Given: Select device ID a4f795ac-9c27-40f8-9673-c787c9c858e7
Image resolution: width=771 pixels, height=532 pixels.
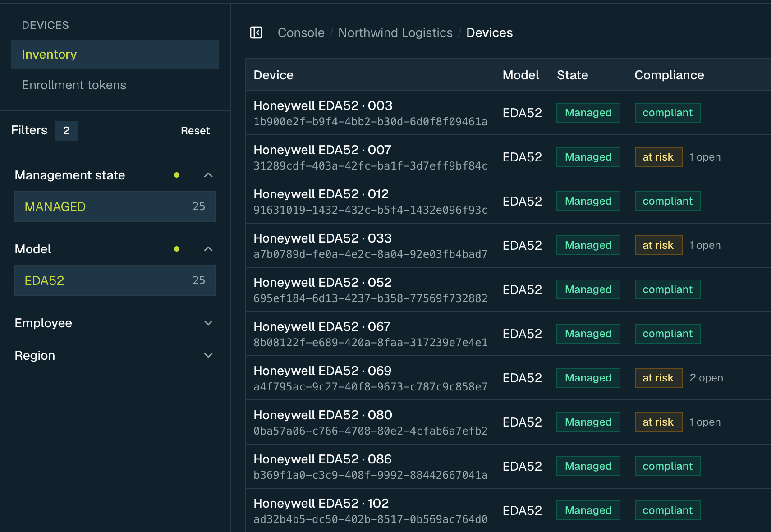Looking at the screenshot, I should click(x=371, y=387).
